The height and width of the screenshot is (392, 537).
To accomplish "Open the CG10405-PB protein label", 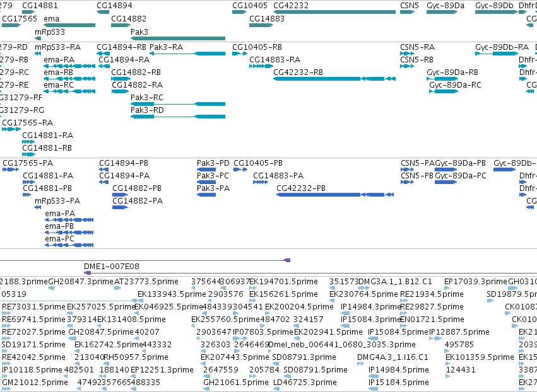I will (258, 163).
